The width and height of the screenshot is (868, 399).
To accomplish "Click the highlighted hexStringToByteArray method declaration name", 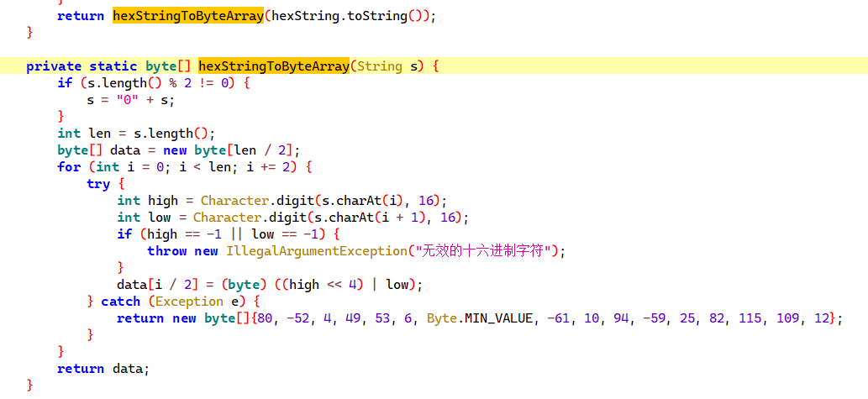I will 274,66.
